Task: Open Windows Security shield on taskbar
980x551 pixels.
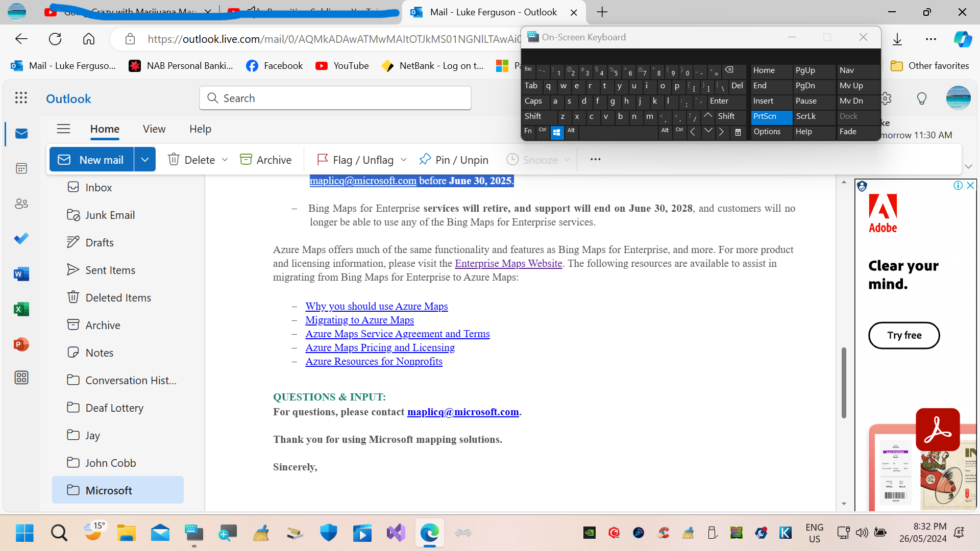Action: tap(328, 533)
